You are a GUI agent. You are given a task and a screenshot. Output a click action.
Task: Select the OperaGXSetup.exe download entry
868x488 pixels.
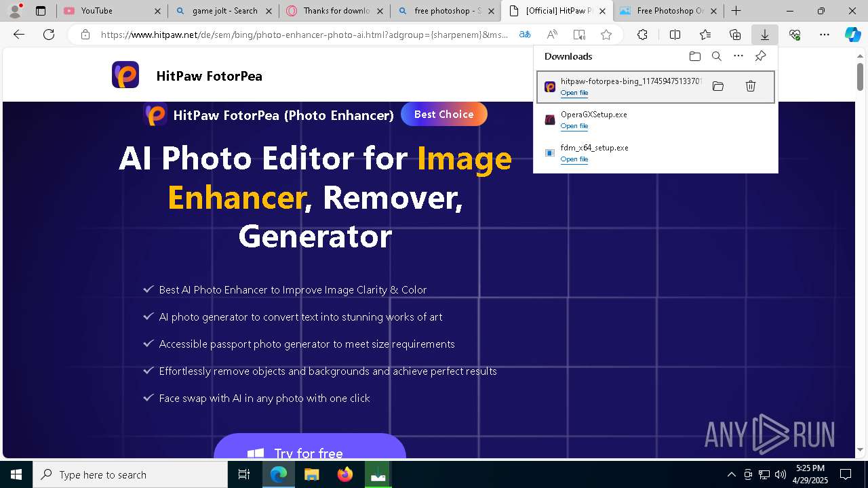click(x=656, y=120)
